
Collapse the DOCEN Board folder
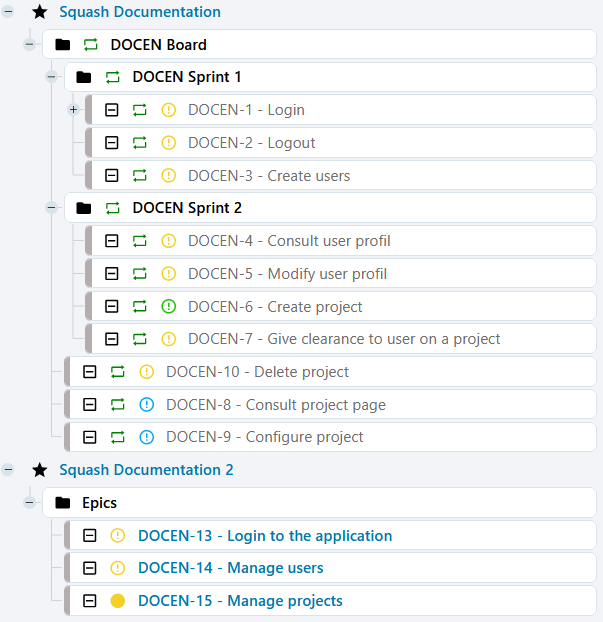pos(29,45)
